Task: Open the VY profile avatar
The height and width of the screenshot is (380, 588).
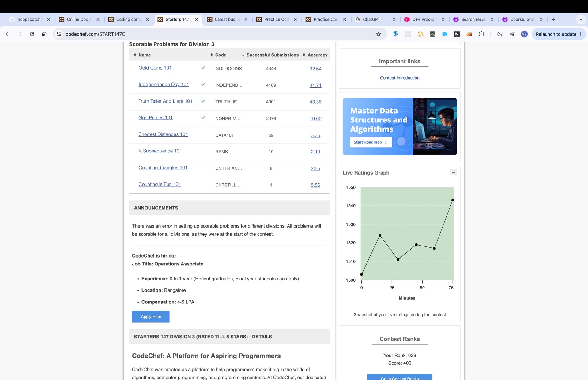Action: point(524,34)
